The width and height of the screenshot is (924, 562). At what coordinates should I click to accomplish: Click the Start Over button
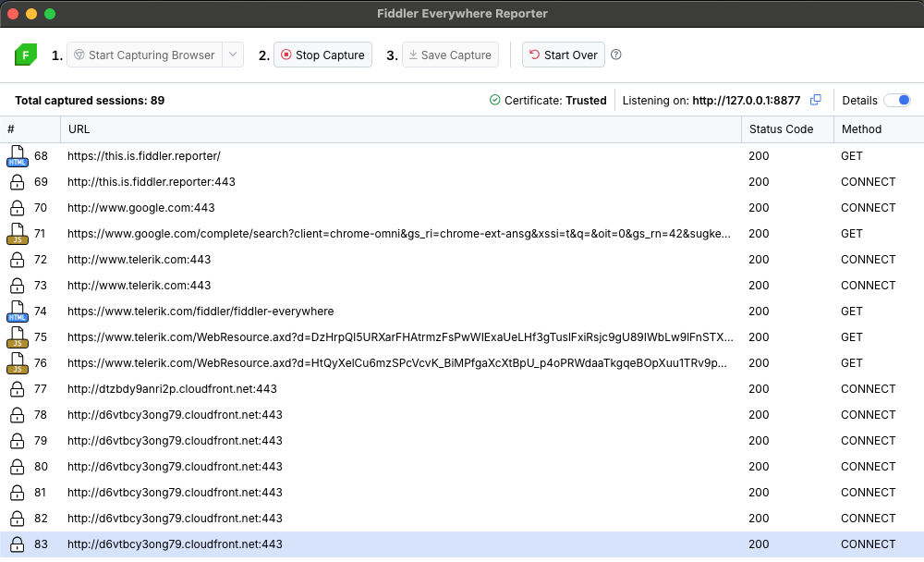tap(564, 55)
